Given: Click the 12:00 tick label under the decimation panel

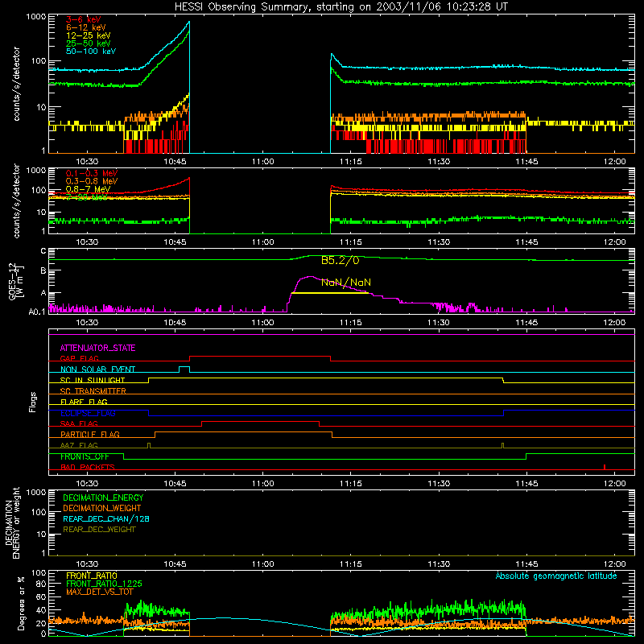Looking at the screenshot, I should tap(614, 564).
